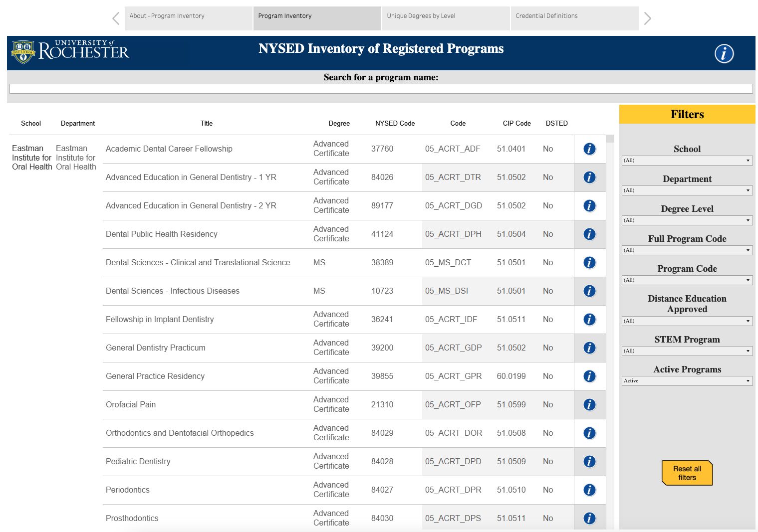Show info for Orthodontics and Dentofacial Orthopedics
The image size is (758, 532).
[589, 433]
